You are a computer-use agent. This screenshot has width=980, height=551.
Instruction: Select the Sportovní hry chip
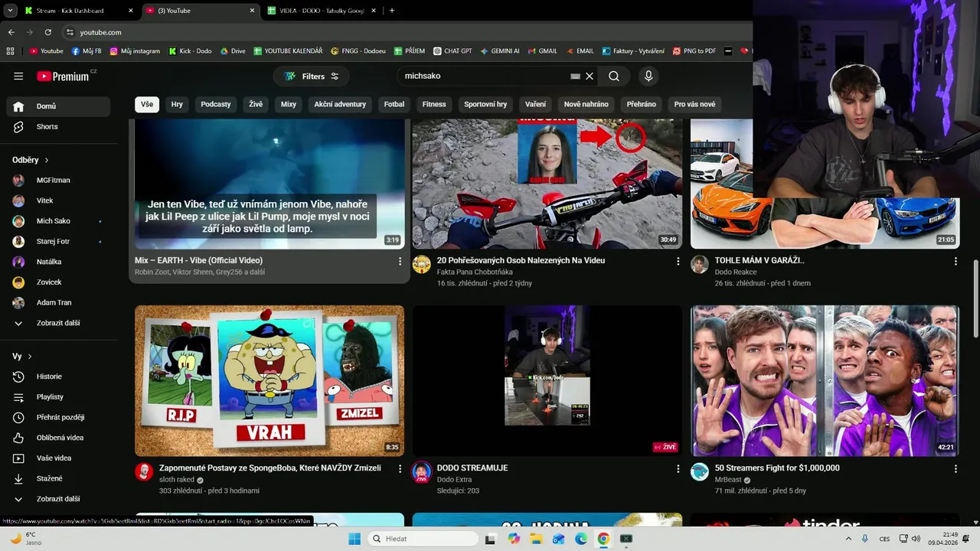point(485,104)
